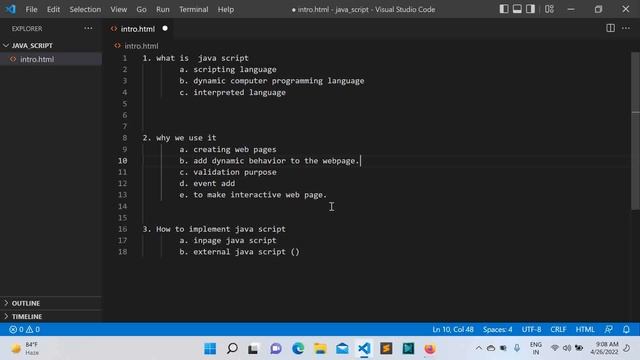Open Microsoft Edge from taskbar
The width and height of the screenshot is (640, 360).
[x=298, y=349]
